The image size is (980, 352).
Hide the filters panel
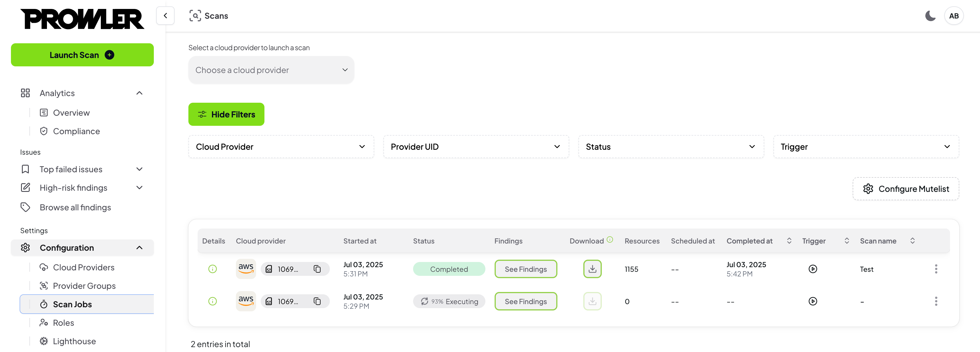pos(226,114)
